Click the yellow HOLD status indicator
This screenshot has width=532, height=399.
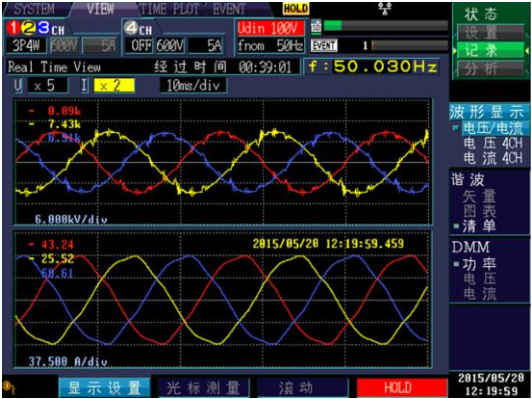(296, 8)
